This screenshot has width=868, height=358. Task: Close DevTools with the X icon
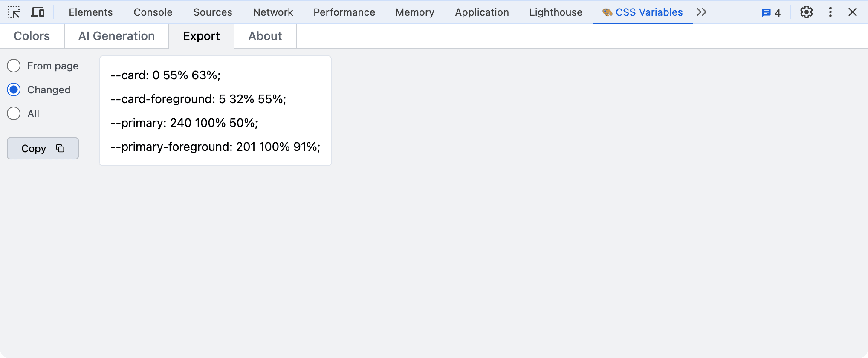[852, 12]
